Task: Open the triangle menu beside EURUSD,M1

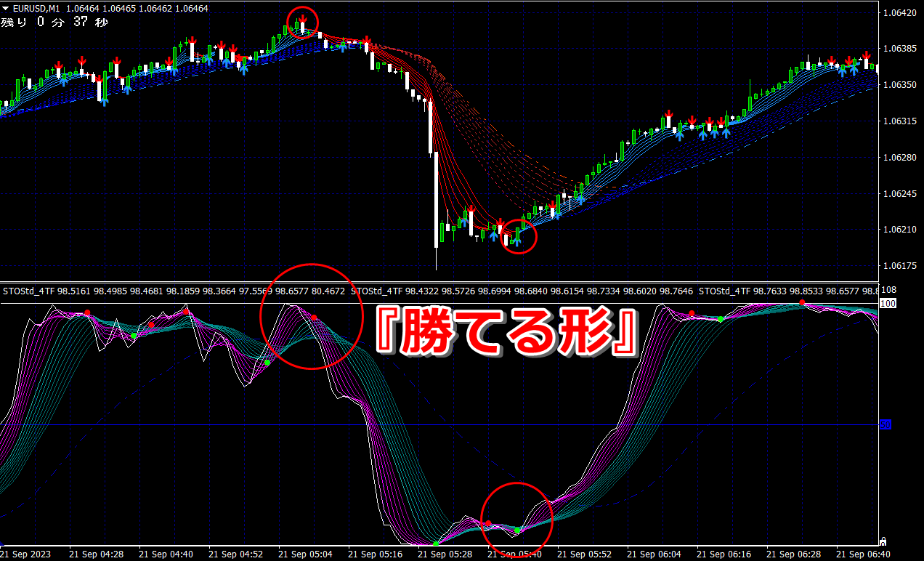Action: [x=7, y=9]
